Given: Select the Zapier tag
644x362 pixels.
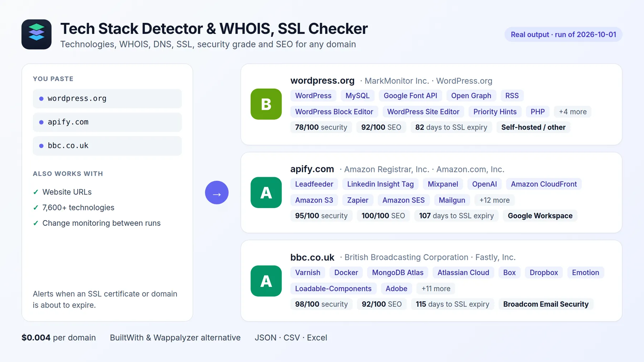Looking at the screenshot, I should pyautogui.click(x=358, y=200).
